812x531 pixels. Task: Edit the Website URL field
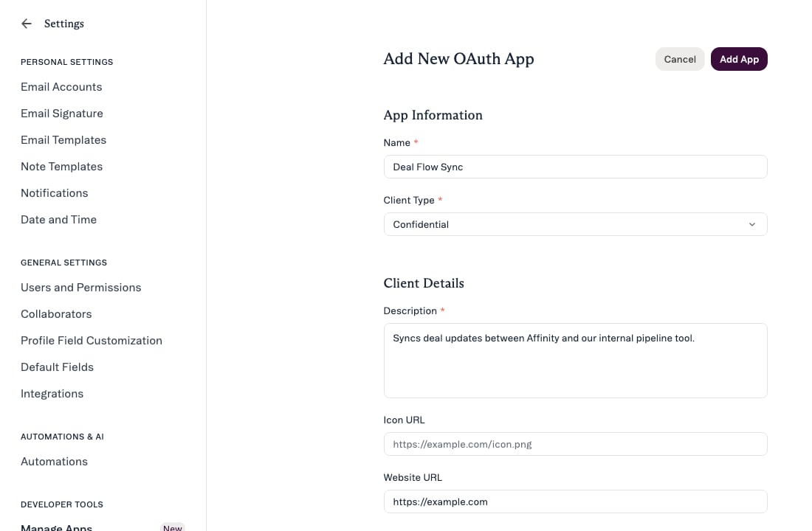pyautogui.click(x=575, y=502)
